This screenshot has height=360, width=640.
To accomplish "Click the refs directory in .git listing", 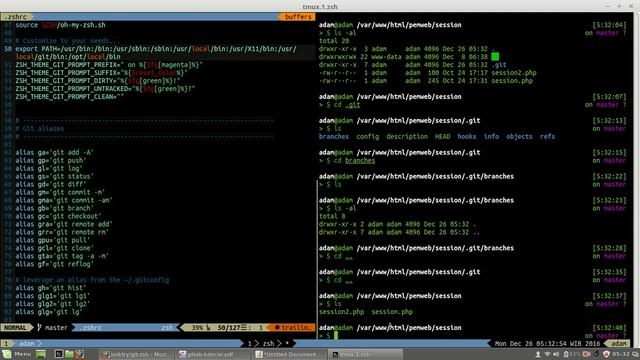I will click(x=547, y=137).
